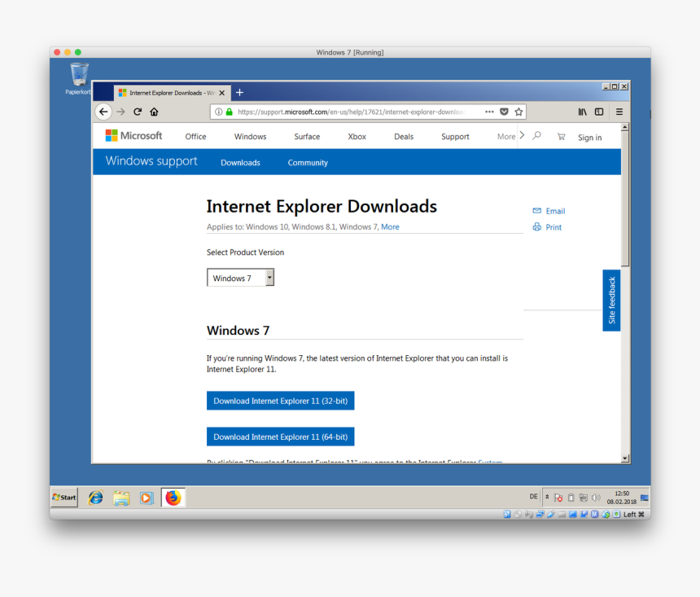Open the Support menu item
700x597 pixels.
455,137
